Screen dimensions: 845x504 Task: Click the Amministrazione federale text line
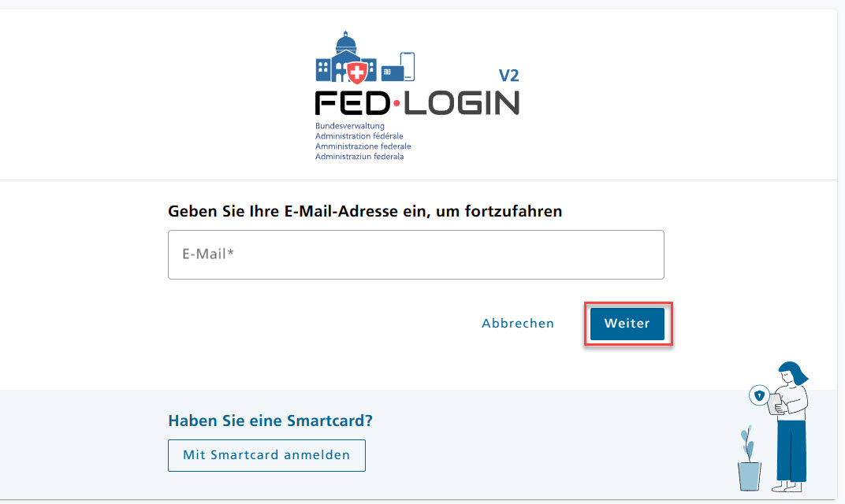[363, 146]
